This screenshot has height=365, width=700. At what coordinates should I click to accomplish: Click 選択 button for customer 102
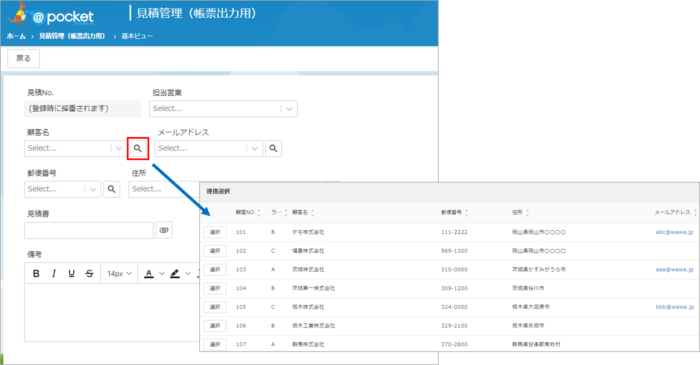pyautogui.click(x=215, y=251)
